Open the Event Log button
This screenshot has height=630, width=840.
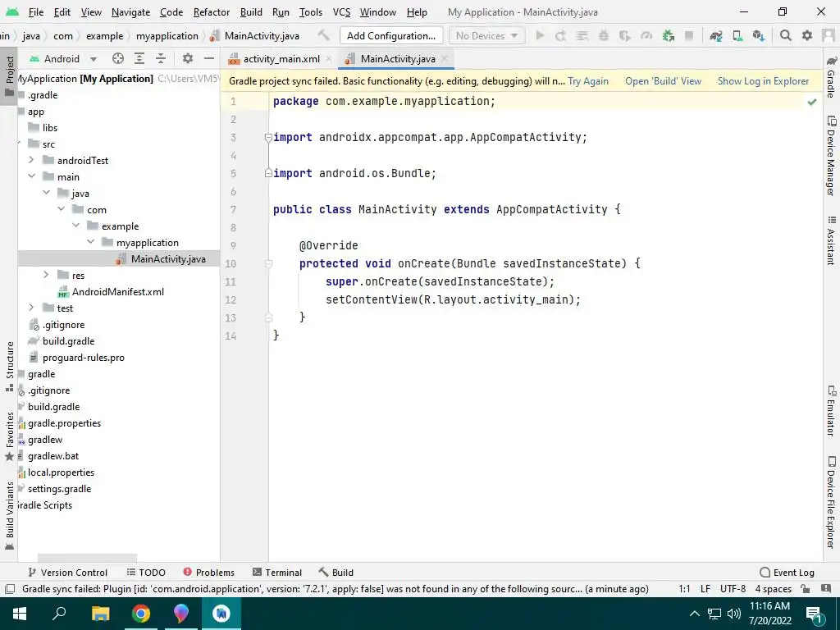[x=787, y=572]
